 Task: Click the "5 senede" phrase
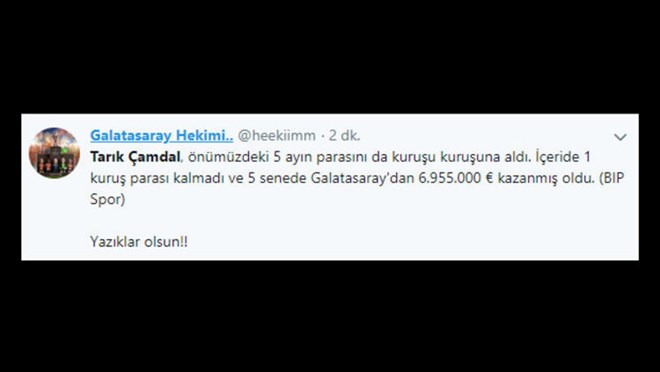coord(277,178)
